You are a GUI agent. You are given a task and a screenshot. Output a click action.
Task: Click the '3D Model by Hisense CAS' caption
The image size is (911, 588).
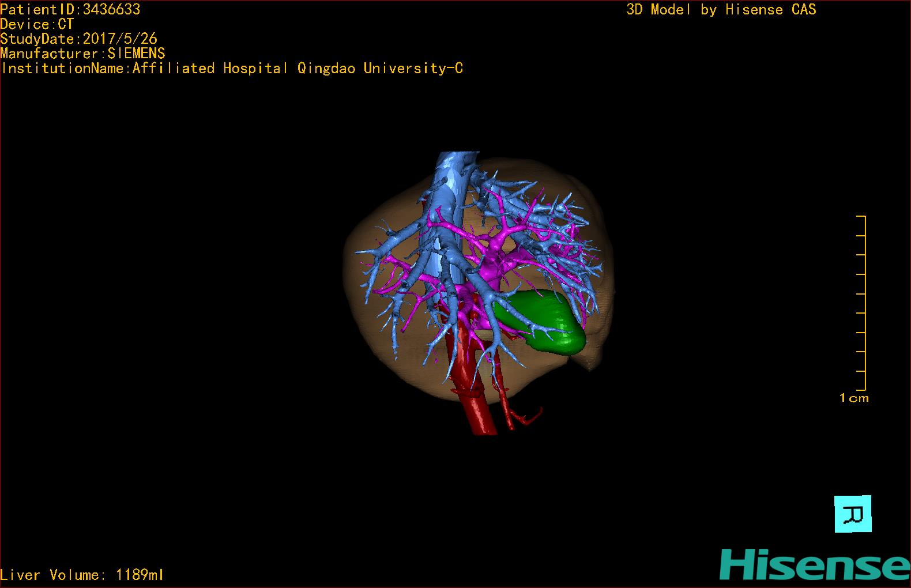[x=721, y=9]
